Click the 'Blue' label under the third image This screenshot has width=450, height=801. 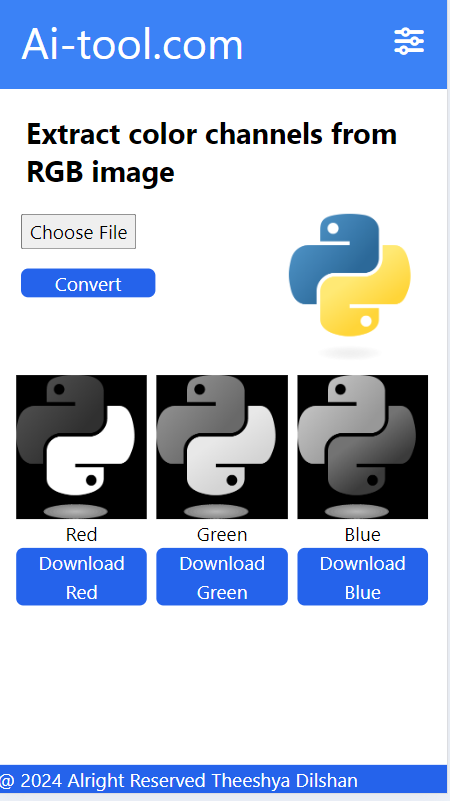point(363,534)
